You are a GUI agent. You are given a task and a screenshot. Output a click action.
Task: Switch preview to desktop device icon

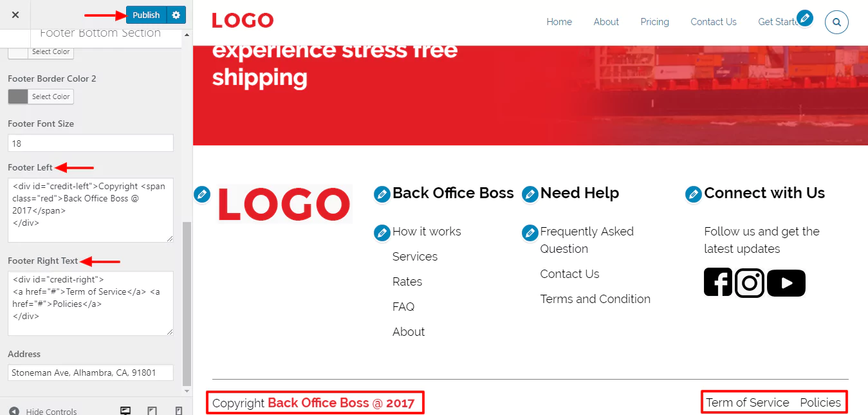click(x=126, y=411)
